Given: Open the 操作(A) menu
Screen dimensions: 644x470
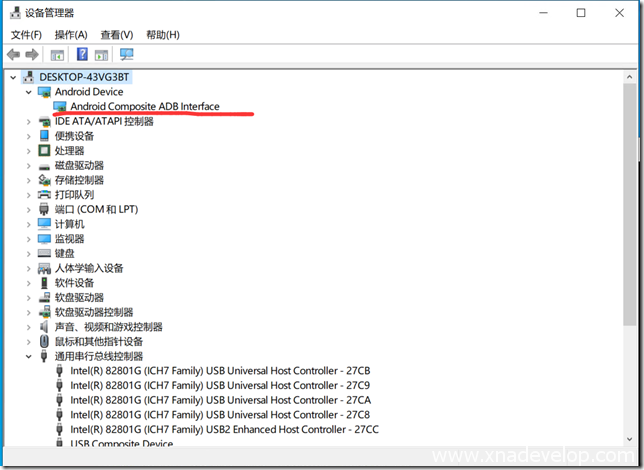Looking at the screenshot, I should click(71, 35).
